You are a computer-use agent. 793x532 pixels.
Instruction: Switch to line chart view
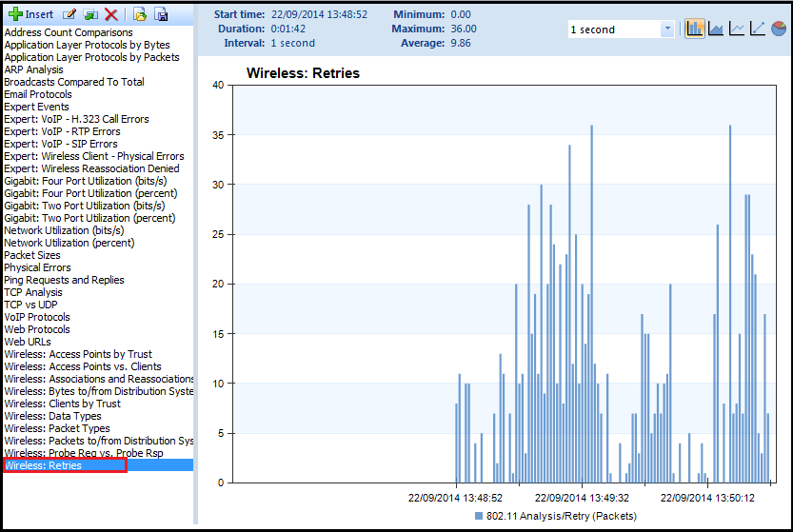point(737,29)
